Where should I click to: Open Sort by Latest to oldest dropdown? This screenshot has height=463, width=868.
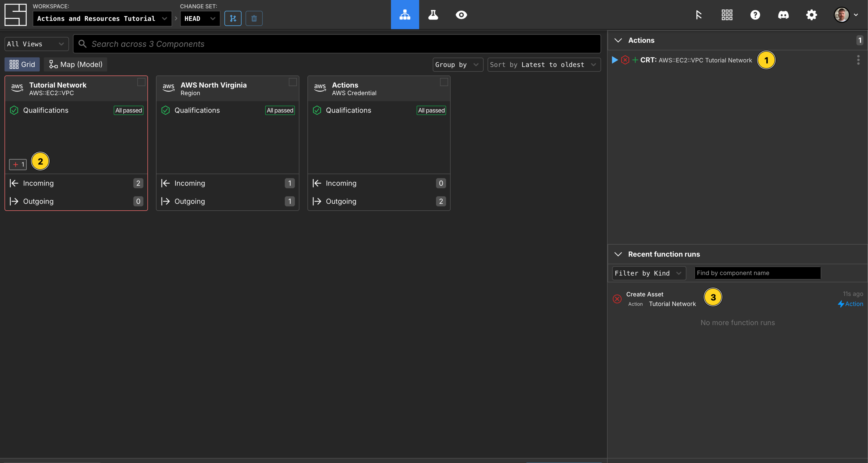[544, 64]
